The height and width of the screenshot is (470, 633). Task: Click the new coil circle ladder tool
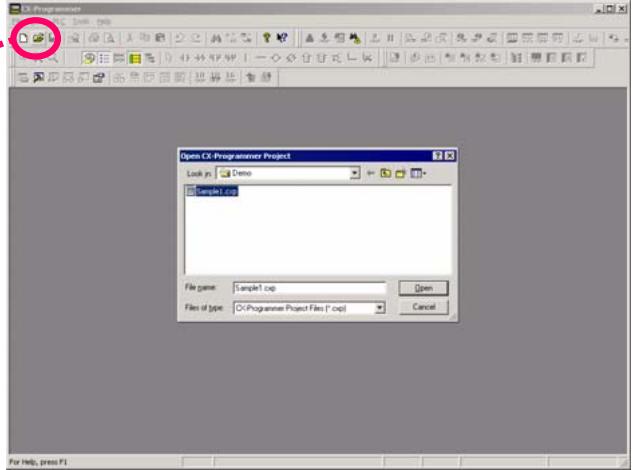click(x=276, y=59)
